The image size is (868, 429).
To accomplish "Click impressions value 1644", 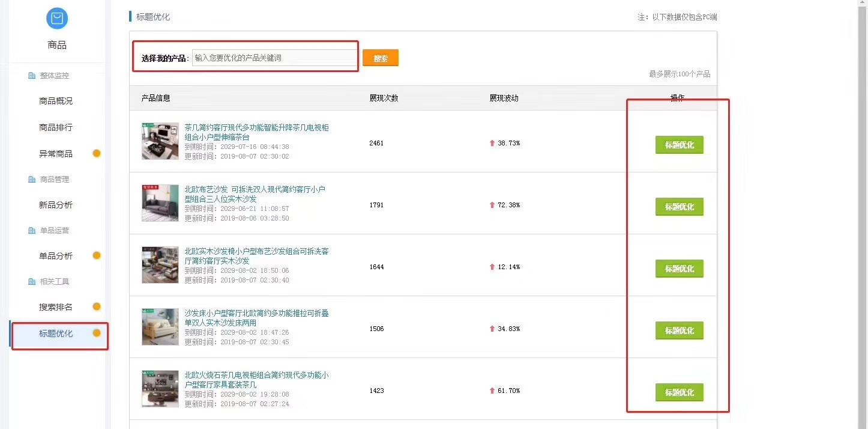I will coord(376,267).
